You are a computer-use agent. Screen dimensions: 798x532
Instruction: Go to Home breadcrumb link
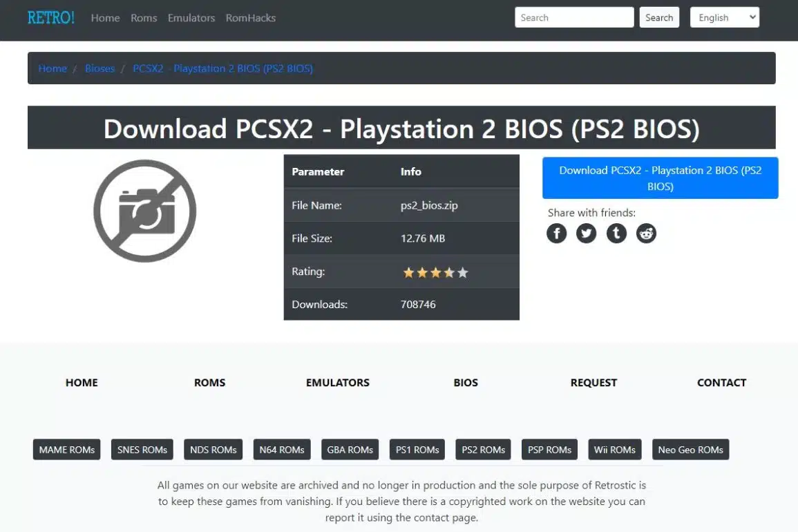[x=53, y=68]
